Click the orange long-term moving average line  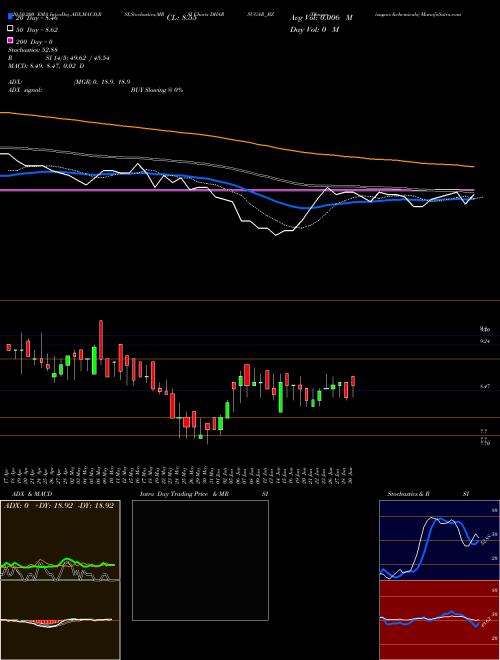pyautogui.click(x=236, y=139)
